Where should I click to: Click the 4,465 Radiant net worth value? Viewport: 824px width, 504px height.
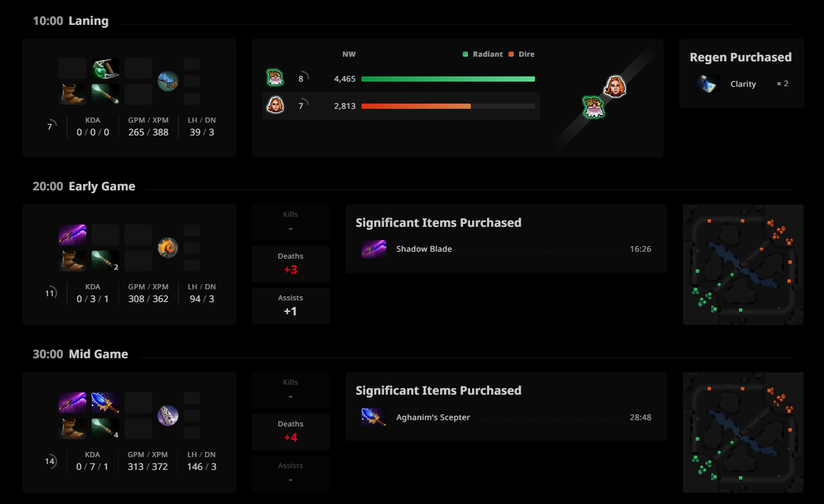point(345,79)
